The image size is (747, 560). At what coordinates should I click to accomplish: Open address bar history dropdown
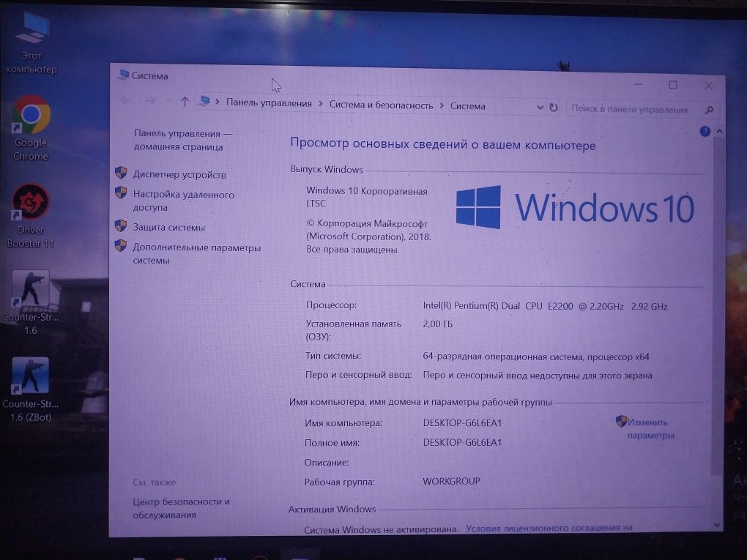click(x=540, y=107)
